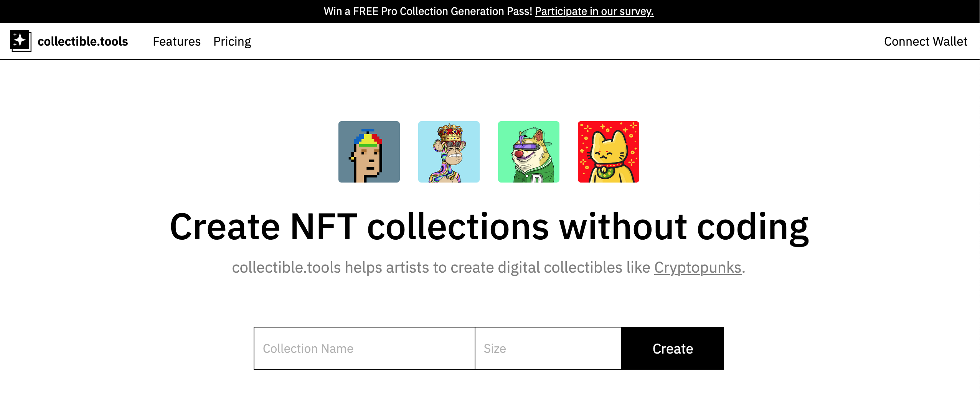980x418 pixels.
Task: Focus the Collection Name input field
Action: (364, 348)
